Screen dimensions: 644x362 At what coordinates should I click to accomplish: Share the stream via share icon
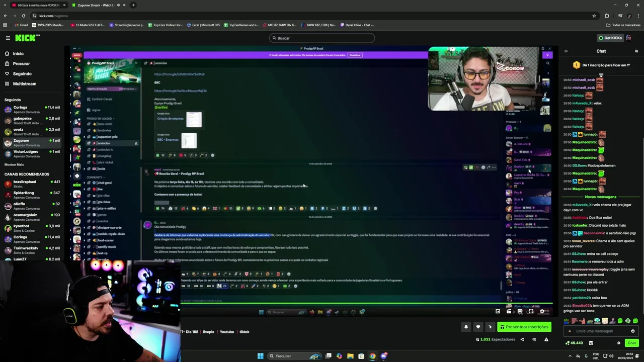[x=522, y=339]
